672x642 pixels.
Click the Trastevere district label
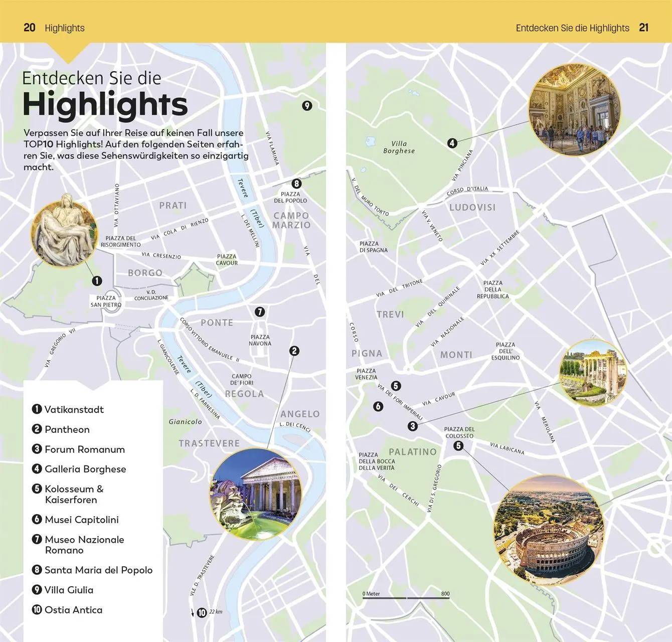(x=209, y=443)
